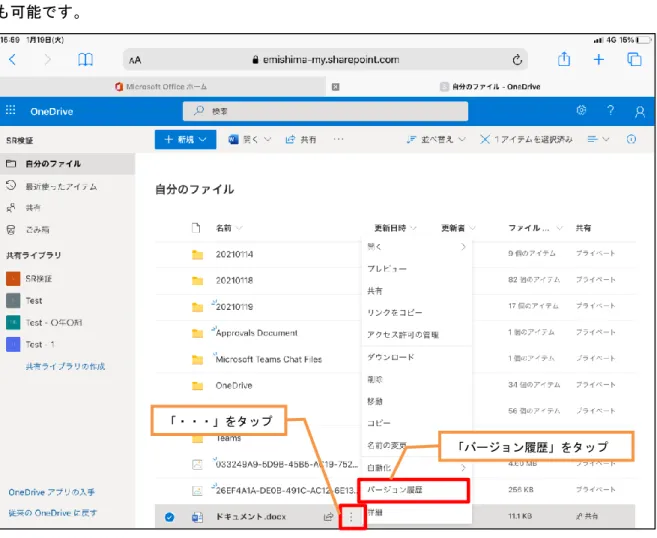
Task: Switch to the Microsoft Office ホーム tab
Action: click(x=161, y=87)
